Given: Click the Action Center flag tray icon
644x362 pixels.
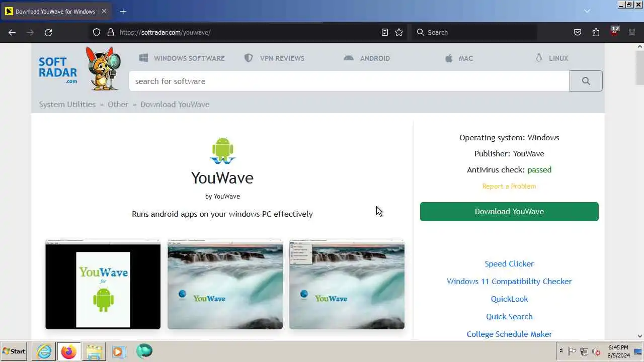Looking at the screenshot, I should [572, 351].
